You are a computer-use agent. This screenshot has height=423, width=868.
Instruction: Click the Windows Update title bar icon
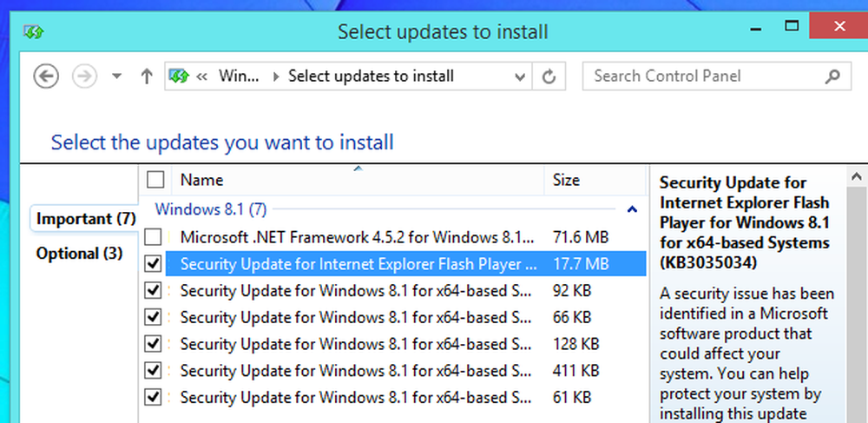point(33,32)
